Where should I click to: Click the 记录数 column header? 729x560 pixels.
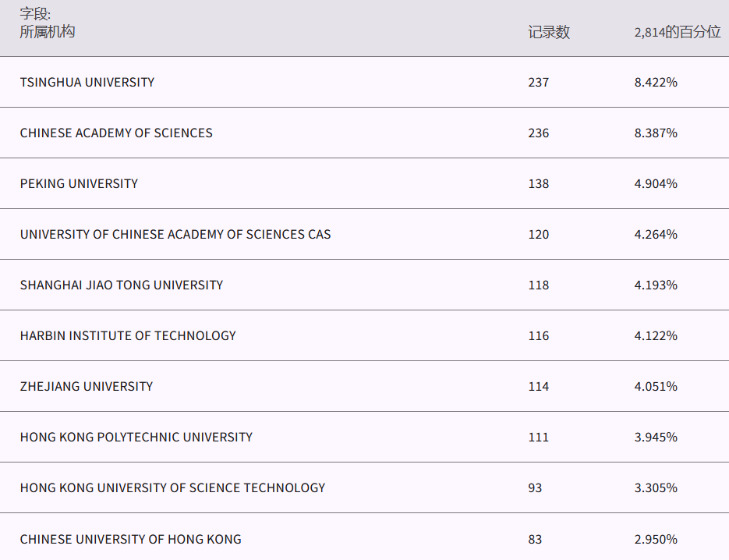[x=549, y=32]
